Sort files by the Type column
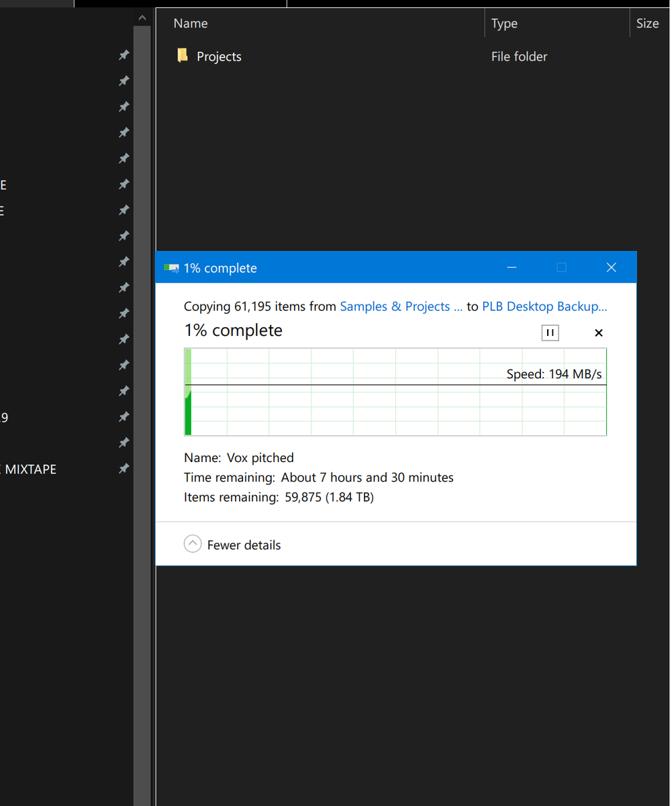The width and height of the screenshot is (672, 806). click(504, 23)
